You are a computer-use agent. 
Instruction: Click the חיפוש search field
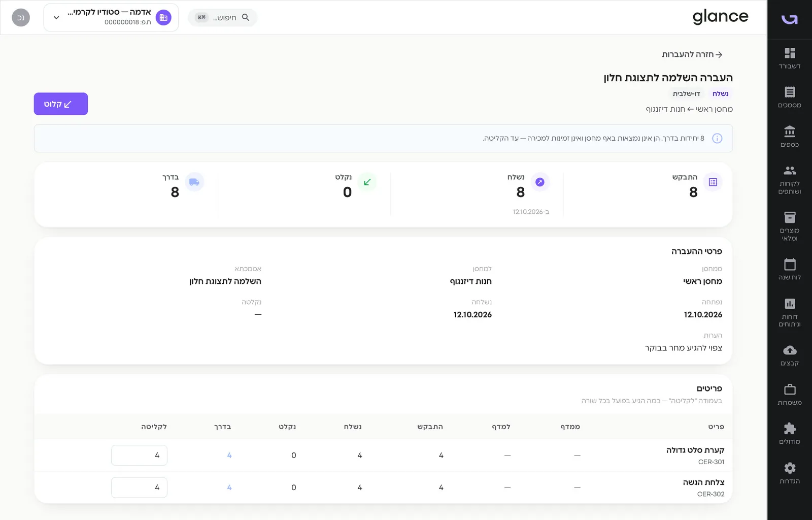tap(222, 17)
